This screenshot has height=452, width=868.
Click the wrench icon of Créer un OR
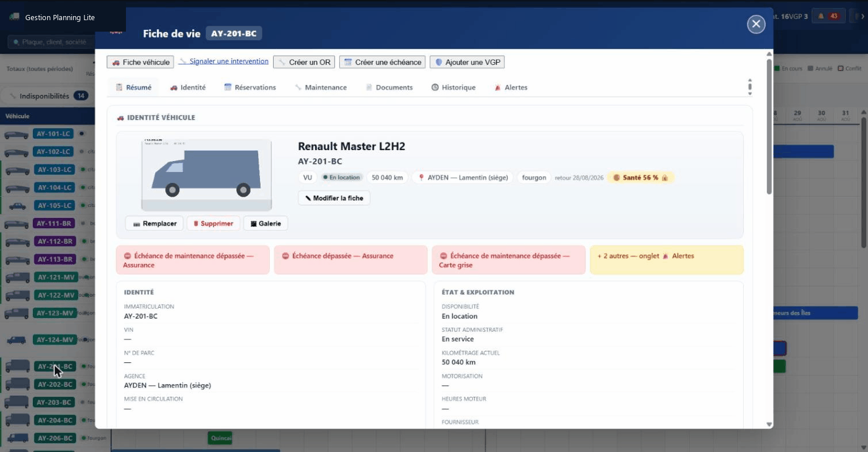[x=281, y=62]
